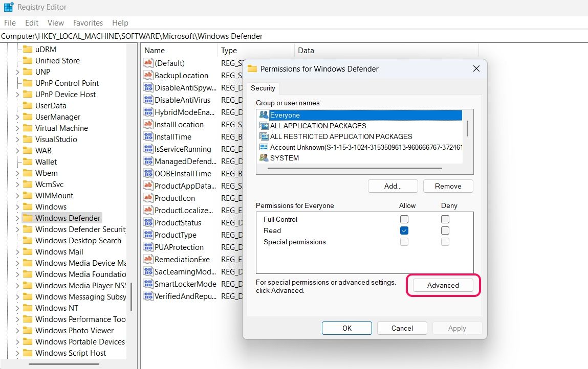Open the Favorites menu
The width and height of the screenshot is (588, 369).
pyautogui.click(x=88, y=23)
